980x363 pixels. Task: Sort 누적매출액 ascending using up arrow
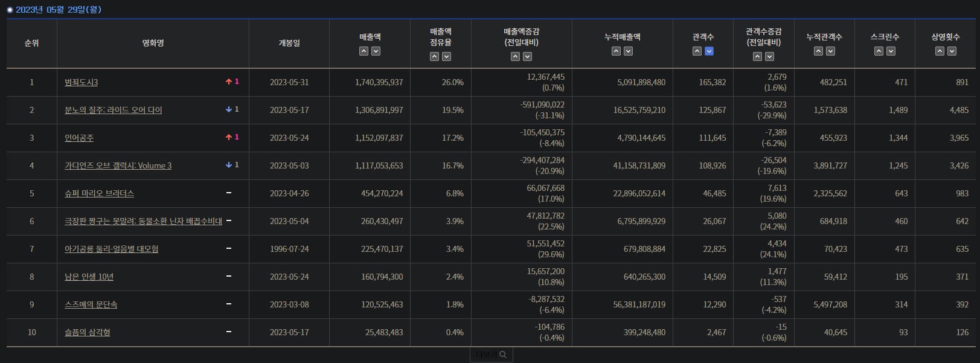(x=616, y=51)
